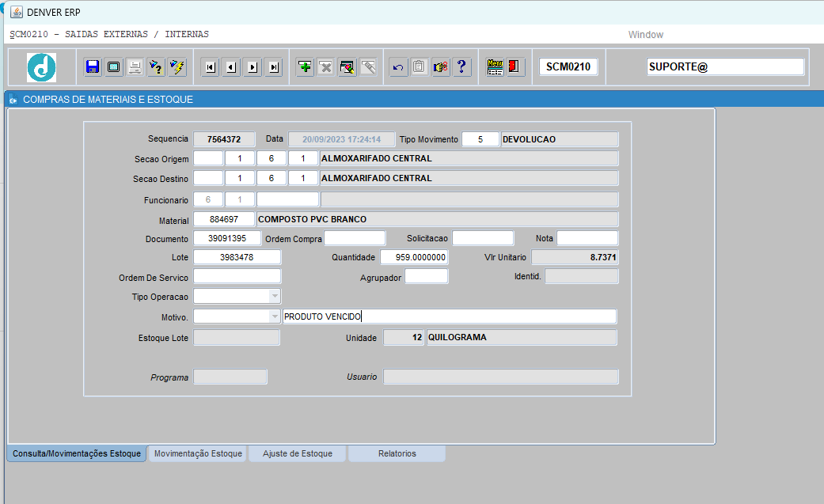Image resolution: width=824 pixels, height=504 pixels.
Task: Click the Material code field 884697
Action: [224, 219]
